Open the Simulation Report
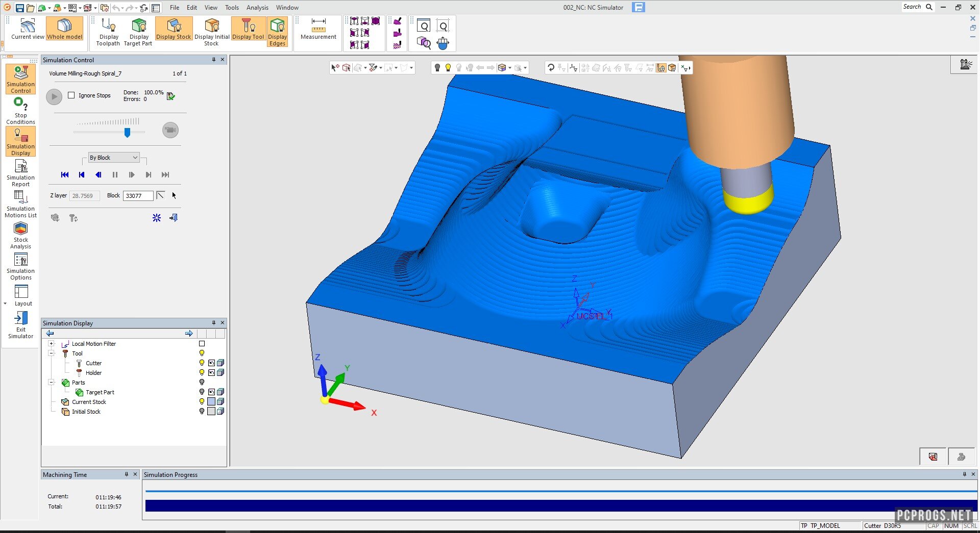This screenshot has width=980, height=533. [x=20, y=173]
